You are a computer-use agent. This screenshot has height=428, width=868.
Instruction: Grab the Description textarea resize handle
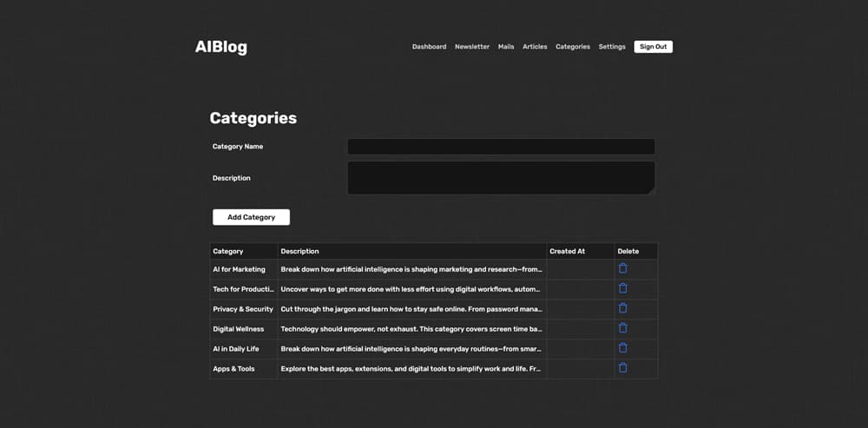(x=651, y=191)
